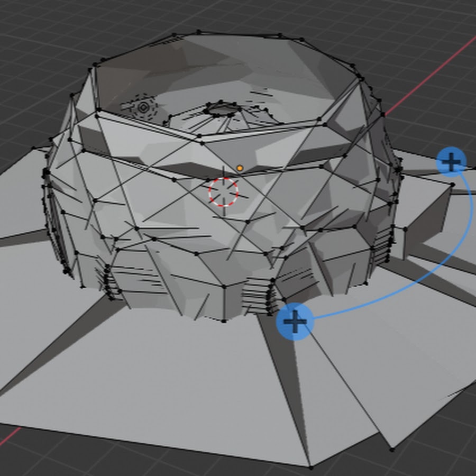Screen dimensions: 476x476
Task: Select the front corner vertex of inner rim
Action: click(x=202, y=142)
